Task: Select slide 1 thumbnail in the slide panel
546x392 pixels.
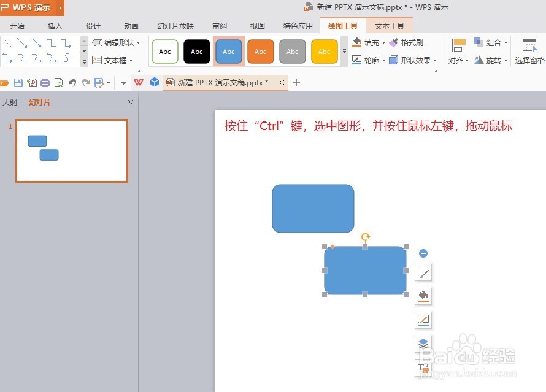Action: [x=71, y=150]
